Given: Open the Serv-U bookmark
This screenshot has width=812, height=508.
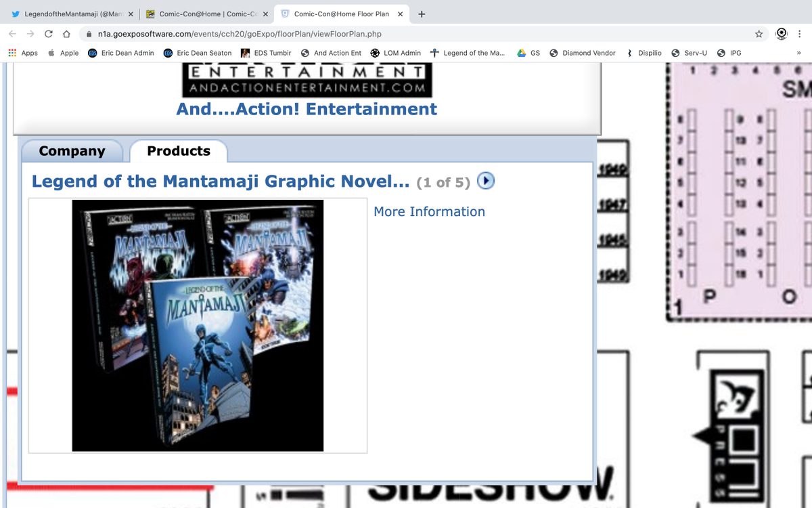Looking at the screenshot, I should 690,53.
